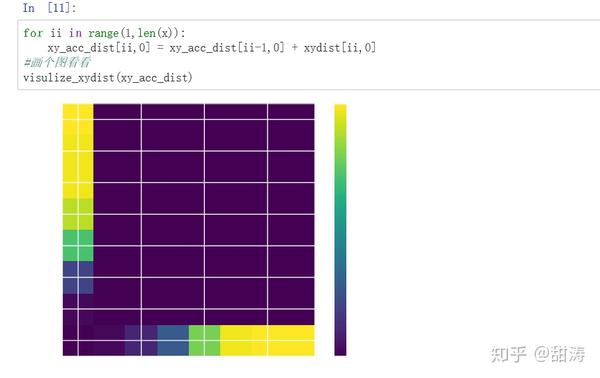Place cursor in xy_acc_dist assignment line
The height and width of the screenshot is (378, 600).
(212, 48)
